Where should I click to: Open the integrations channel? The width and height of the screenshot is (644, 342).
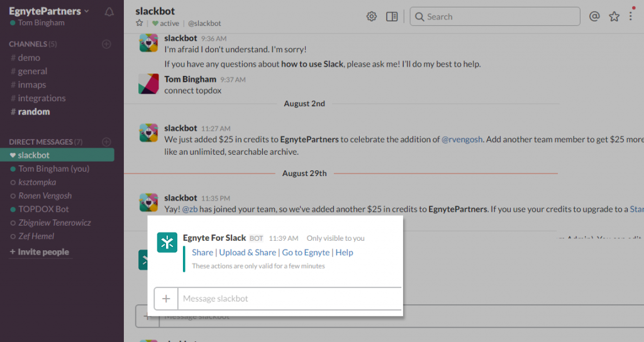42,98
